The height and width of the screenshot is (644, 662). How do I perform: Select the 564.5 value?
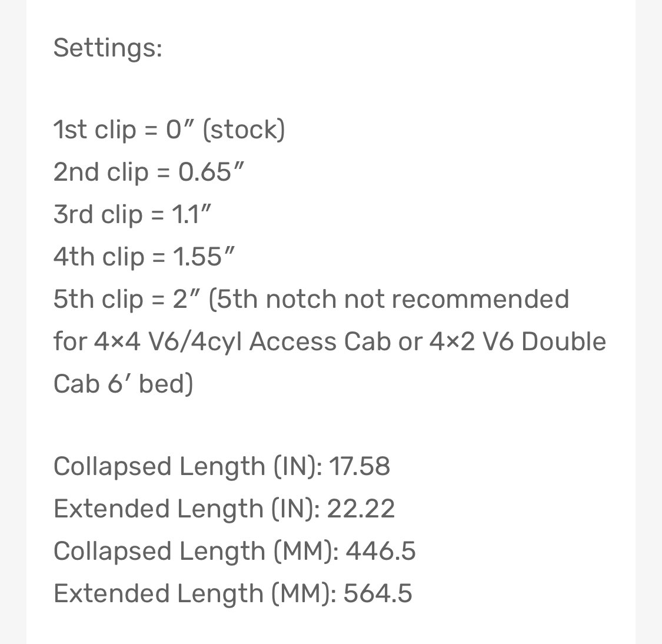[378, 594]
